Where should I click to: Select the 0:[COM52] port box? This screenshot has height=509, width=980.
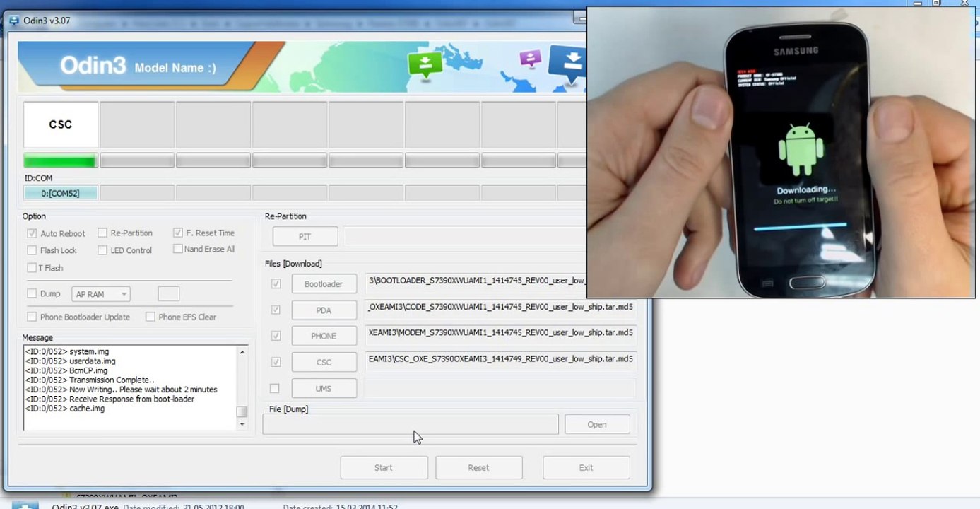pyautogui.click(x=61, y=193)
